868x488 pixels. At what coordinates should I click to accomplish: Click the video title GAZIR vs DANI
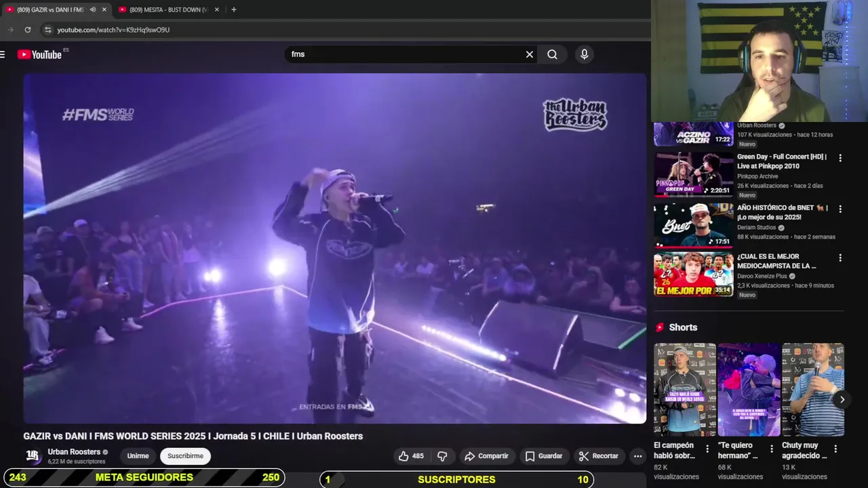[x=193, y=436]
